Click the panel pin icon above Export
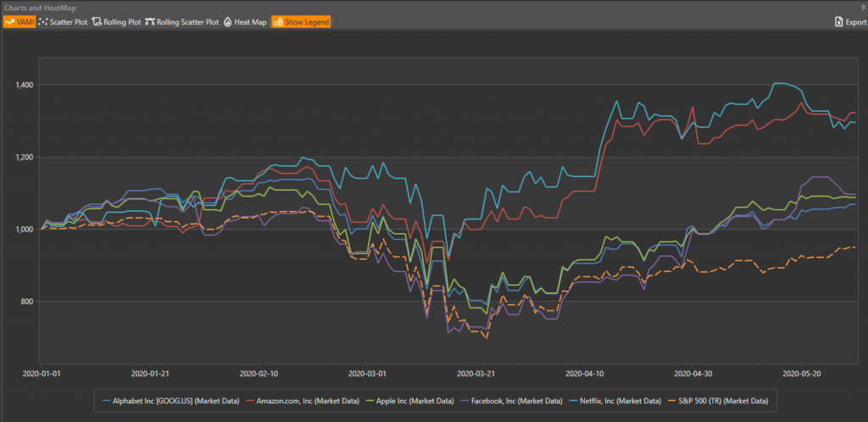This screenshot has width=868, height=422. coord(861,7)
